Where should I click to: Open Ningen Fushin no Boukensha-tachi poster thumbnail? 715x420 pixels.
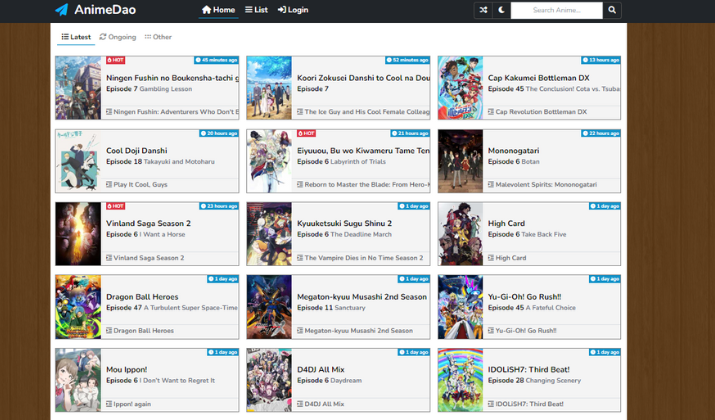[x=78, y=88]
